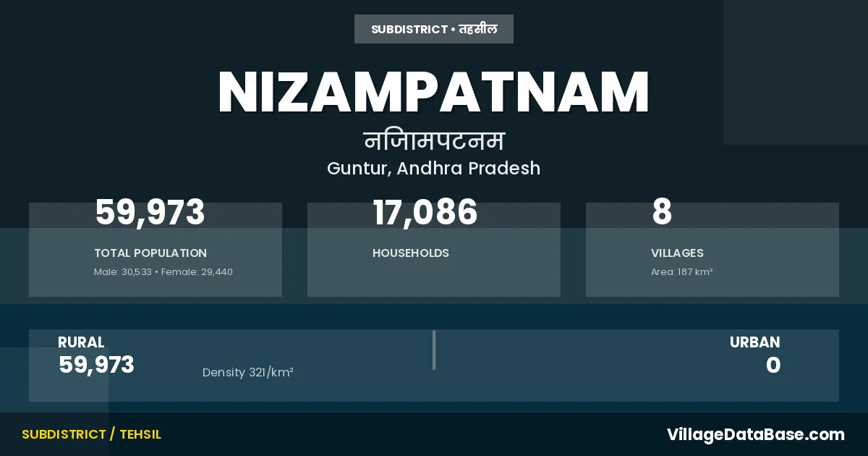868x456 pixels.
Task: Click the number 8 above Villages
Action: pyautogui.click(x=662, y=213)
